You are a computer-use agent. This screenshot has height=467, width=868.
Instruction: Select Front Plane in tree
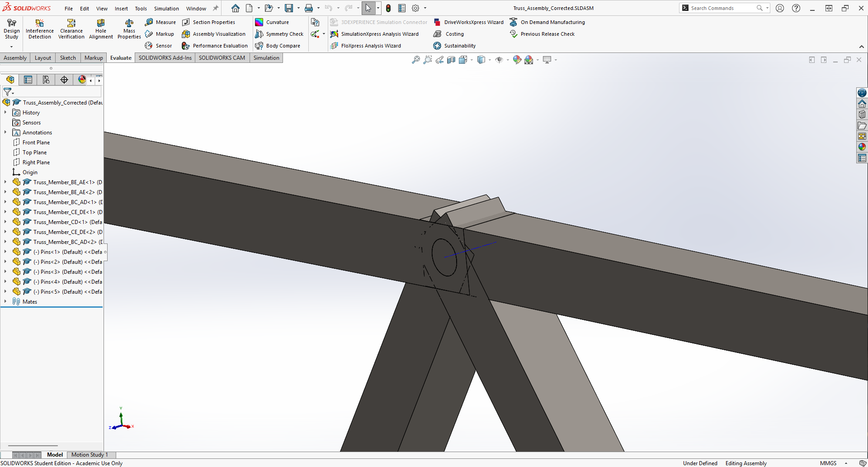click(36, 143)
